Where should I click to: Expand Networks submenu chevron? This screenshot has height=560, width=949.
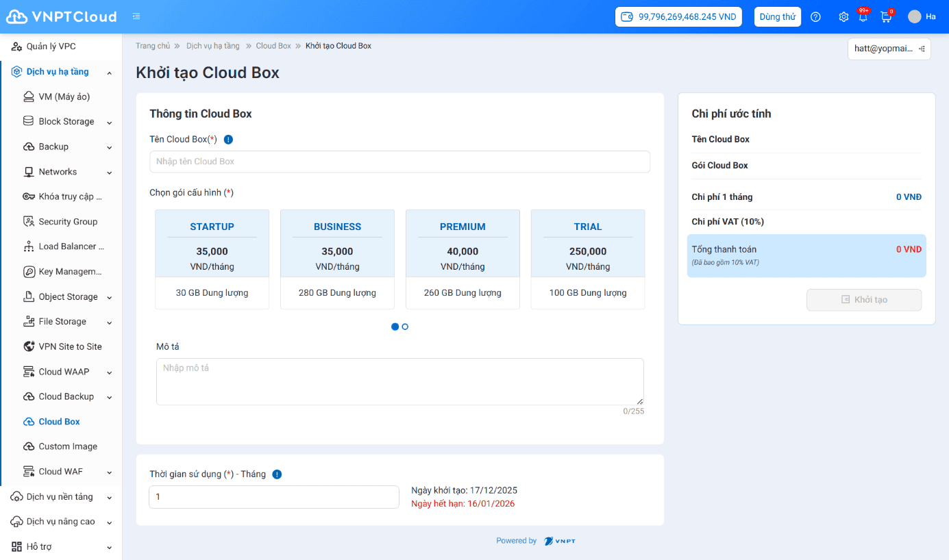coord(110,173)
